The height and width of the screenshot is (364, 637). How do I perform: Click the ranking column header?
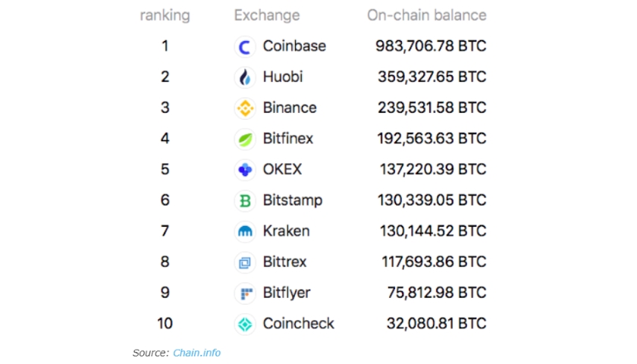point(165,15)
